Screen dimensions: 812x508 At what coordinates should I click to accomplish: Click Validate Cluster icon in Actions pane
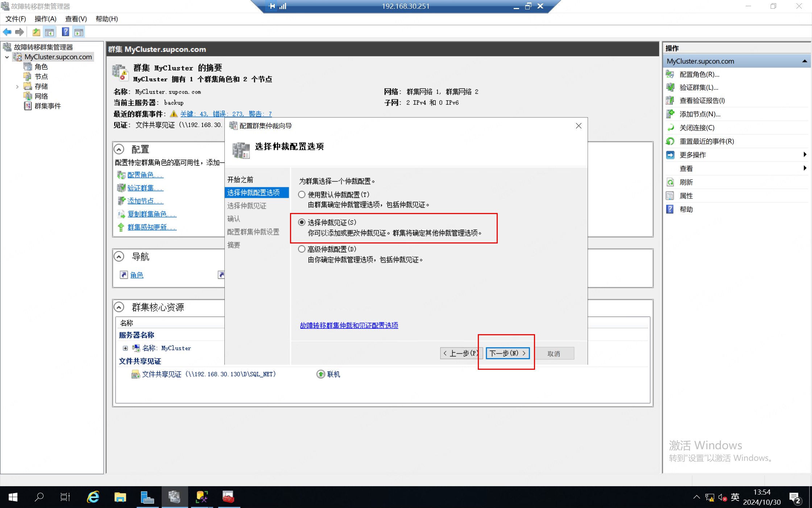tap(670, 87)
